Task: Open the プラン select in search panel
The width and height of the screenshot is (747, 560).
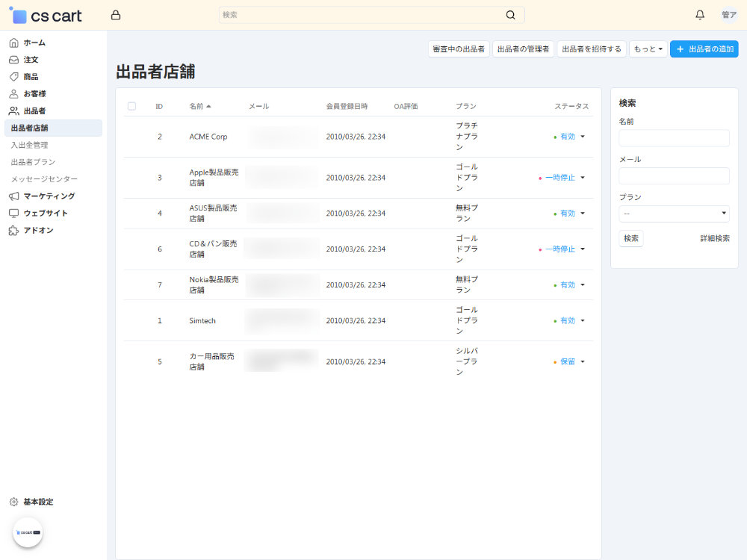Action: (674, 214)
